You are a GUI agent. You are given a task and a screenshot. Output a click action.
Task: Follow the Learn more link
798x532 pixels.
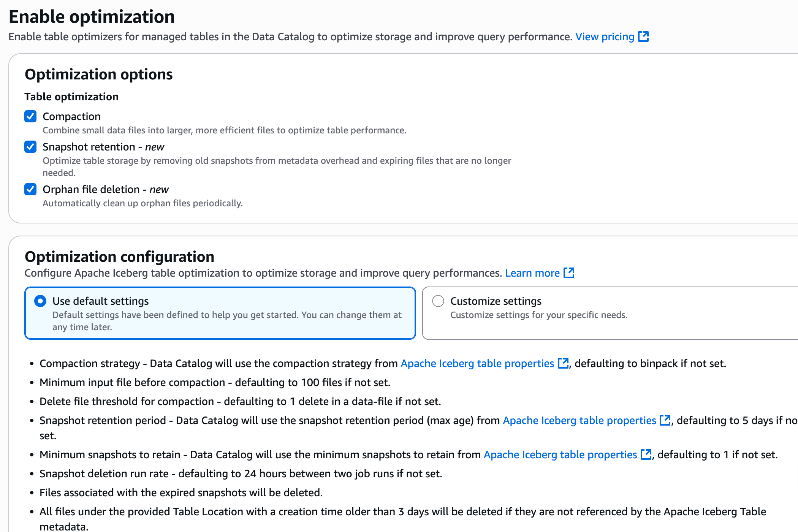[532, 273]
